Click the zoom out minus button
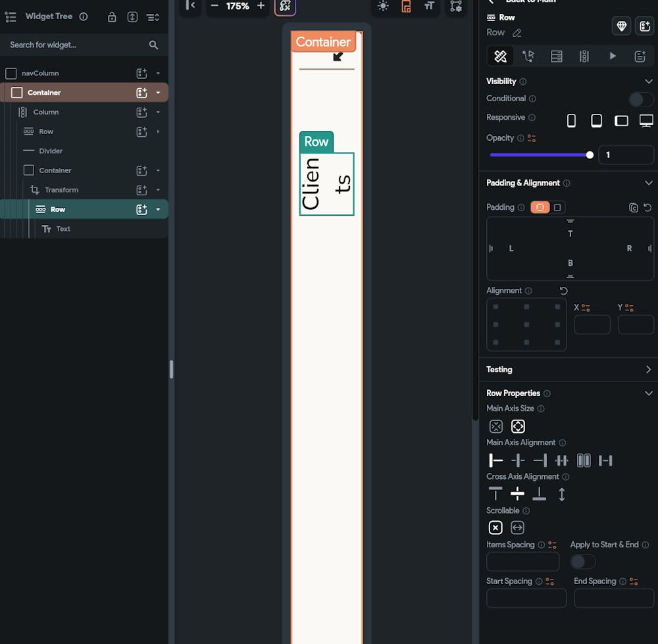This screenshot has width=658, height=644. [x=214, y=6]
